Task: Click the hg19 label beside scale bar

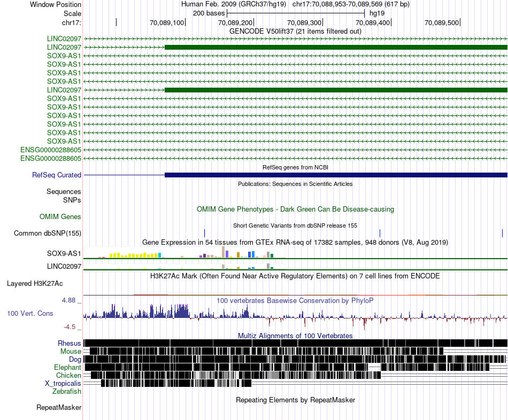Action: [x=377, y=13]
